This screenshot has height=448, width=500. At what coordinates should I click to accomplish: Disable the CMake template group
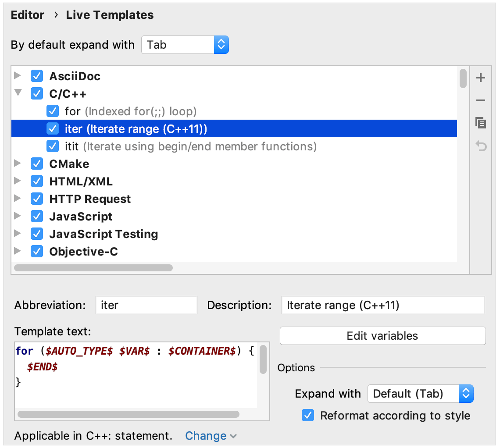[37, 164]
